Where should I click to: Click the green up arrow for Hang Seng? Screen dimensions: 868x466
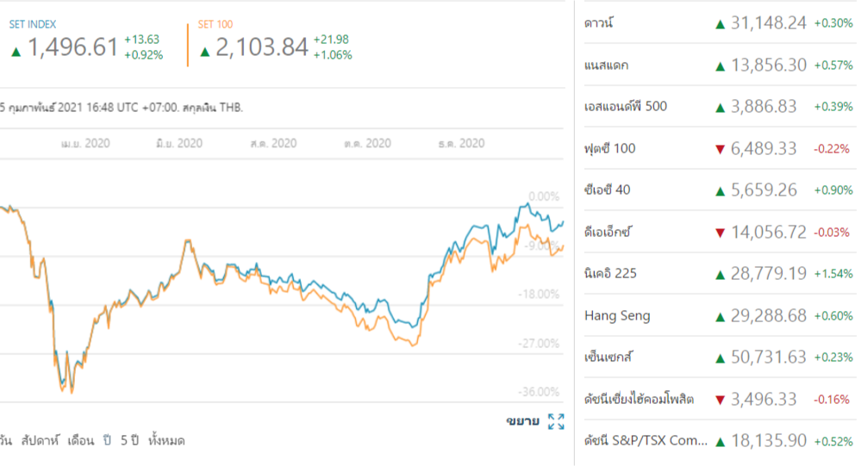720,316
